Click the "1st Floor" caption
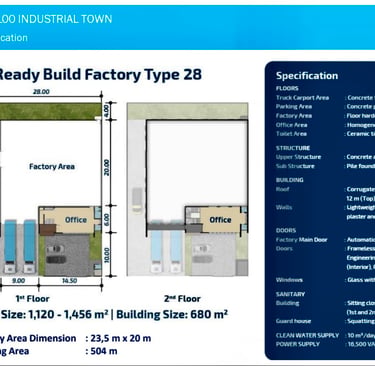This screenshot has height=366, width=375. (32, 299)
